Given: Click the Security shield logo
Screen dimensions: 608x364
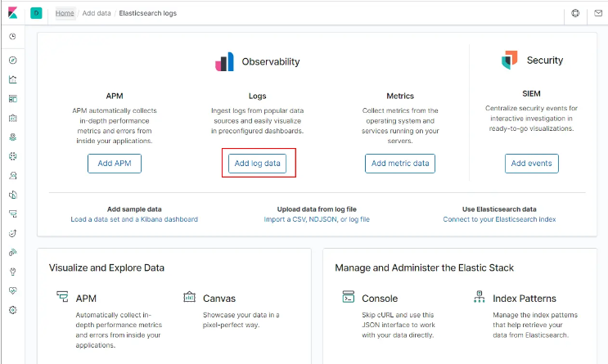Looking at the screenshot, I should 510,60.
